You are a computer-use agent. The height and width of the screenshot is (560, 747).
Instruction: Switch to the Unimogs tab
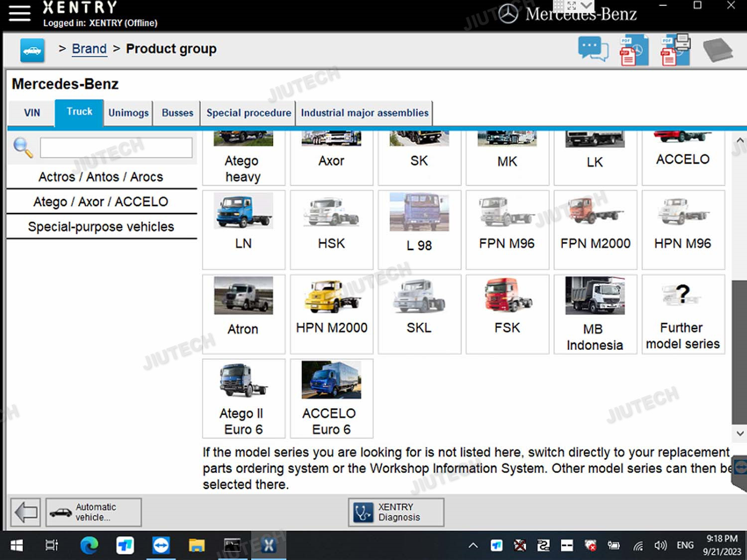[128, 113]
